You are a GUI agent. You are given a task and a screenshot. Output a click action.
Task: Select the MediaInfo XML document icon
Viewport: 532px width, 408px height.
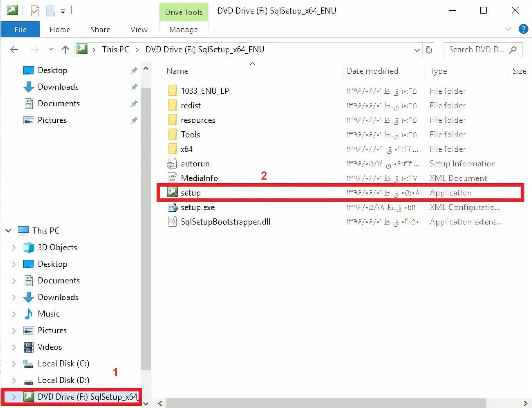pyautogui.click(x=172, y=178)
